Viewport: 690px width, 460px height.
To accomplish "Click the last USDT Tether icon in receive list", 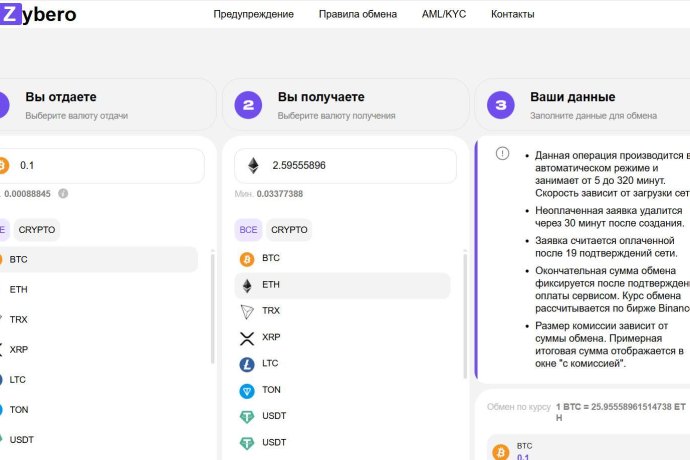I will coord(247,443).
